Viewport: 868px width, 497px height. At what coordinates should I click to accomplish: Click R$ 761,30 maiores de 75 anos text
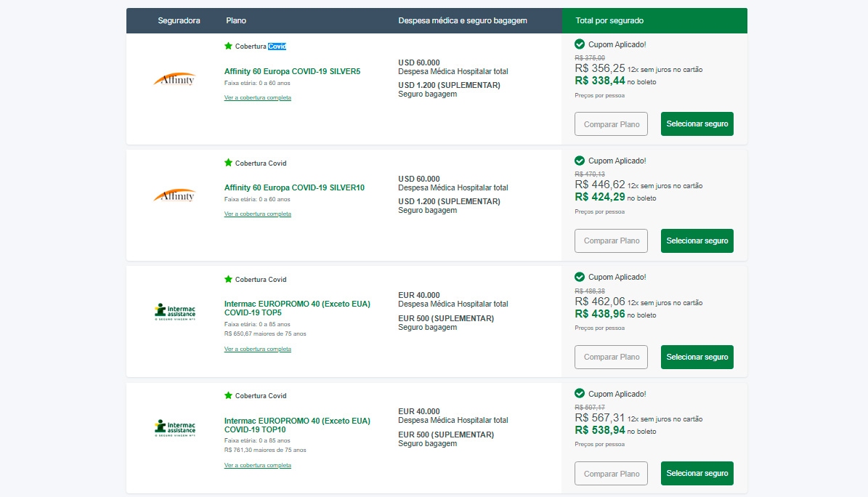click(x=265, y=450)
